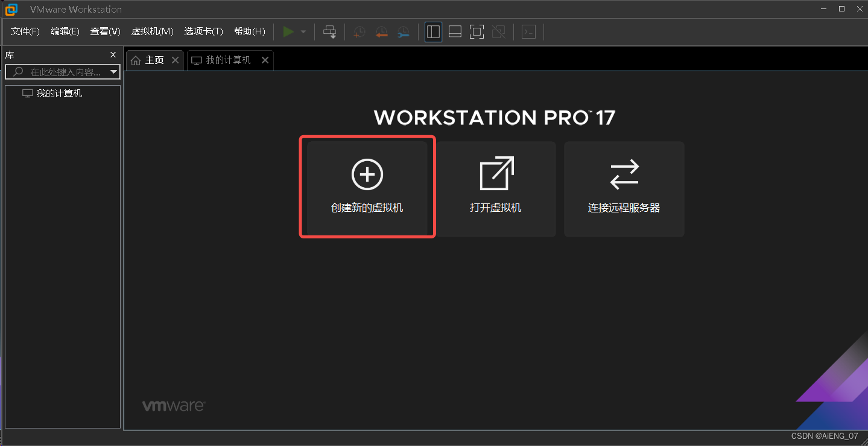Open the Snapshot Manager wrench icon

(x=403, y=32)
